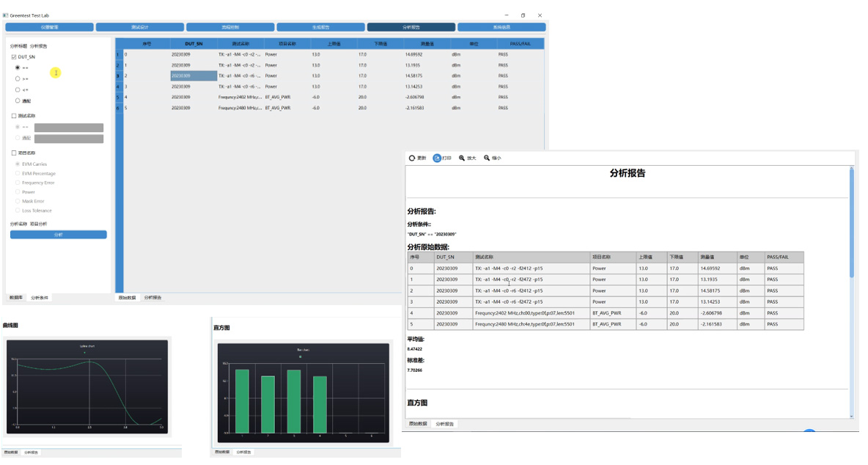This screenshot has height=465, width=868.
Task: Click the 缩小 zoom-out magnifier icon
Action: tap(487, 158)
